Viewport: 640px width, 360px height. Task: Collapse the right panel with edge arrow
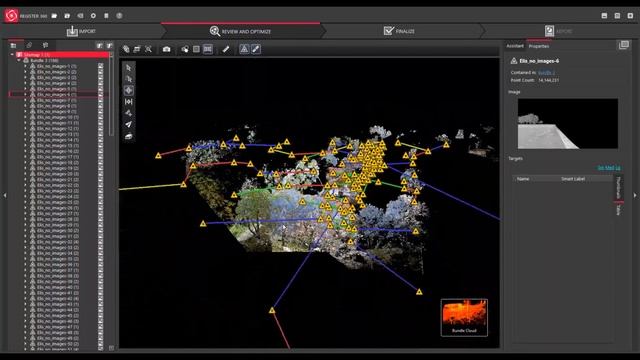tap(635, 196)
